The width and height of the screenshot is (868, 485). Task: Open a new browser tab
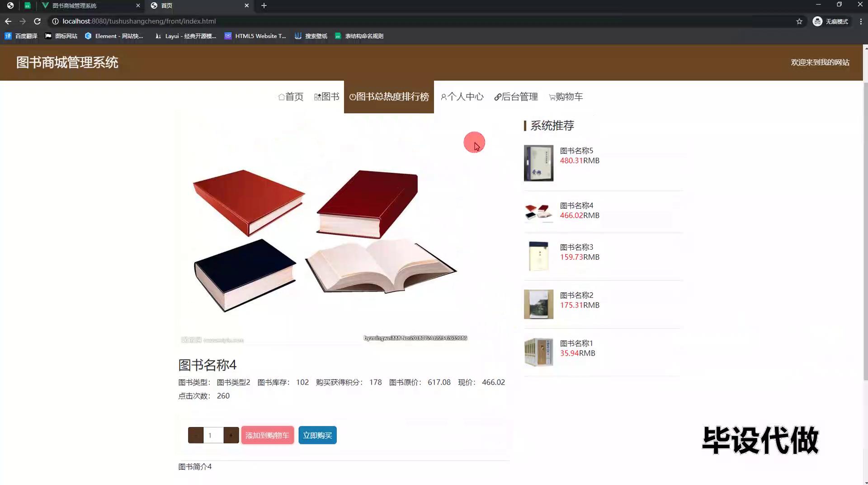264,5
